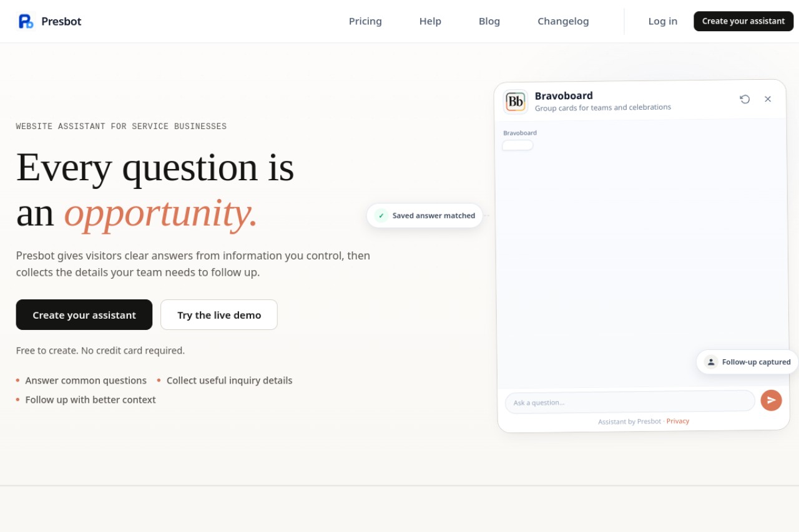The height and width of the screenshot is (532, 799).
Task: Click the green checkmark in Saved answer matched
Action: click(381, 216)
